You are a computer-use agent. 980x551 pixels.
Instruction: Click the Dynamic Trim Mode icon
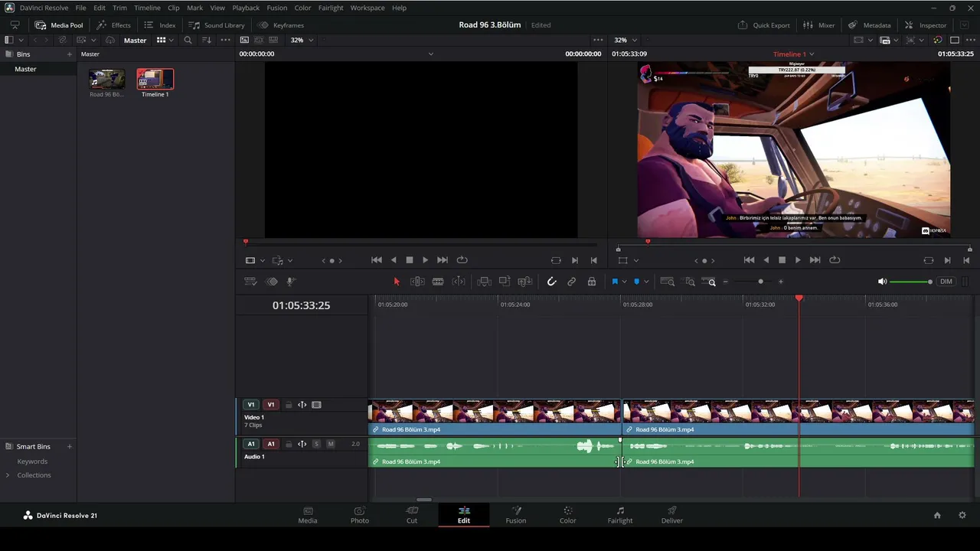coord(459,282)
